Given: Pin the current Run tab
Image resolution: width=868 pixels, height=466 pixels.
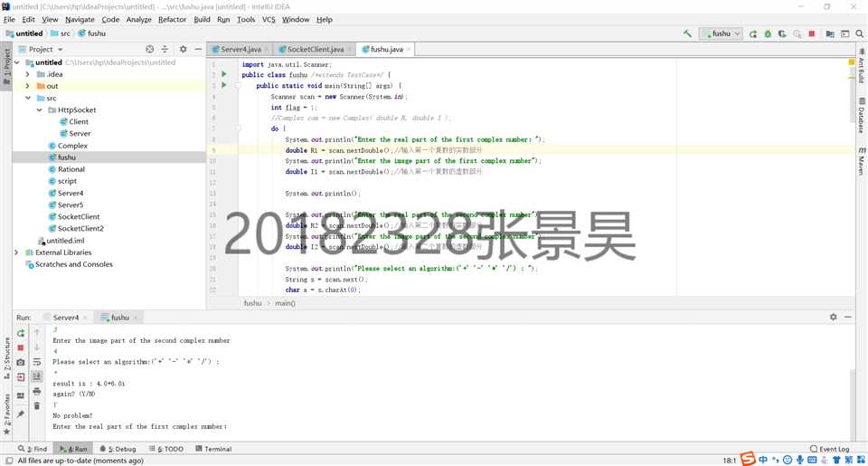Looking at the screenshot, I should pyautogui.click(x=21, y=414).
